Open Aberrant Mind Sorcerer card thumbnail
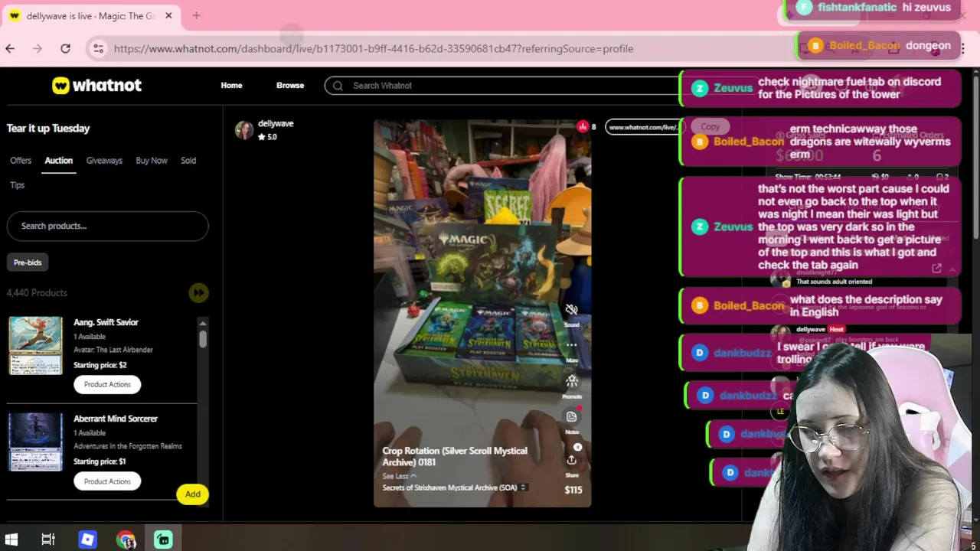The image size is (980, 551). (35, 442)
